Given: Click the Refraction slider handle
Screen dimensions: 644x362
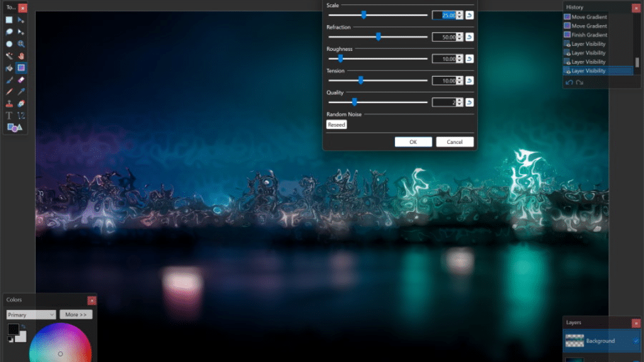Looking at the screenshot, I should (378, 37).
